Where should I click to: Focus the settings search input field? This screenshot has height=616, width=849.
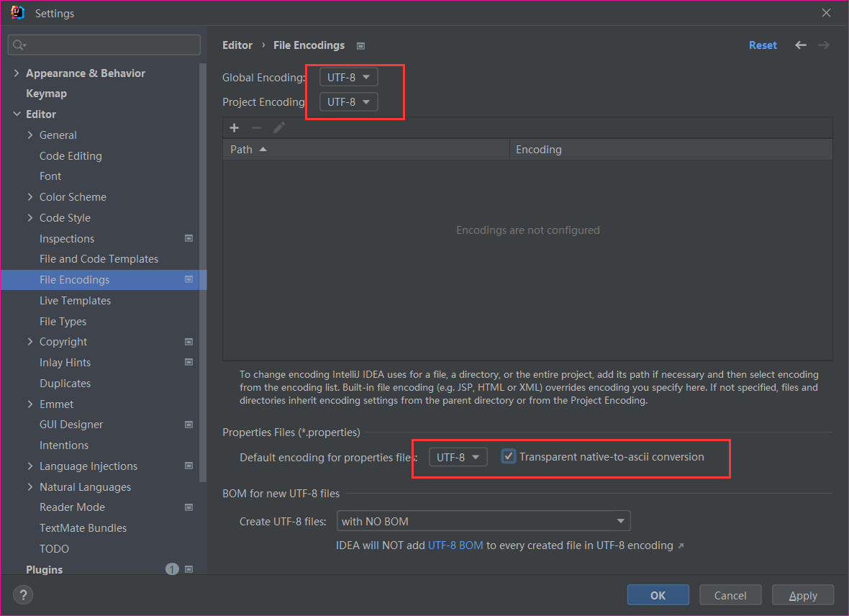104,45
